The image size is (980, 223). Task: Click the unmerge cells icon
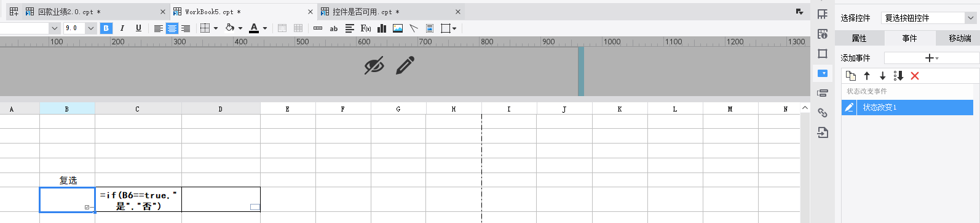pos(298,28)
